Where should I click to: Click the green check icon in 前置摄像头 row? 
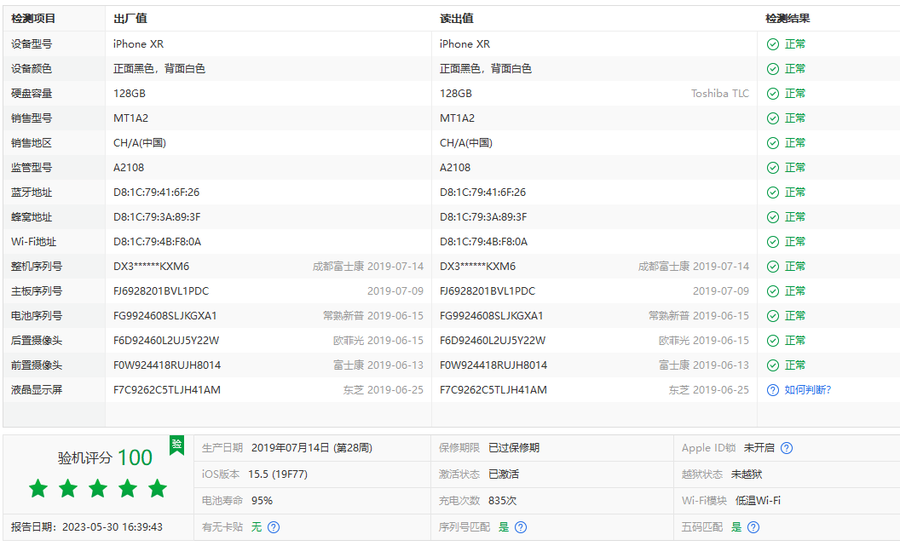pos(773,365)
